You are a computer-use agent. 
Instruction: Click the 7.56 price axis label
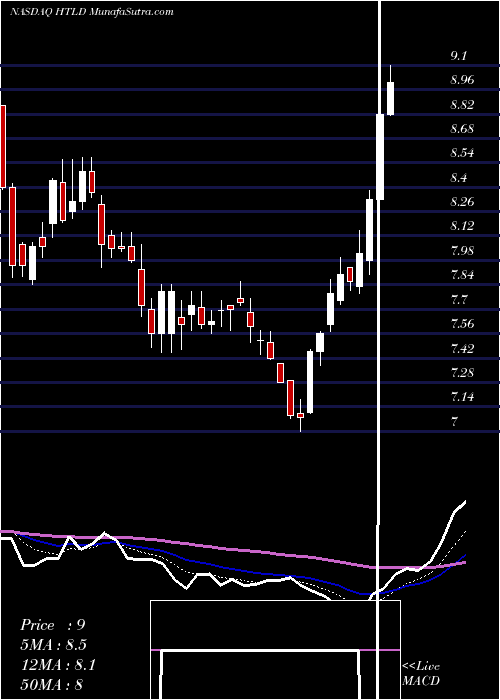click(x=462, y=323)
